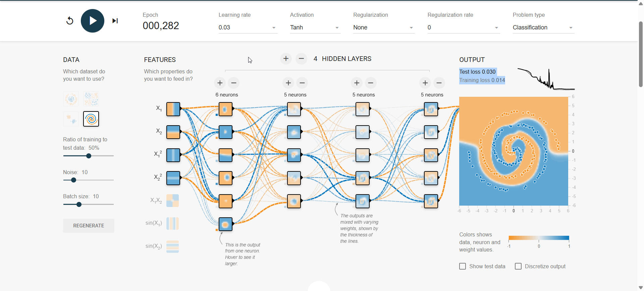
Task: Remove a hidden layer with minus icon
Action: [x=301, y=59]
